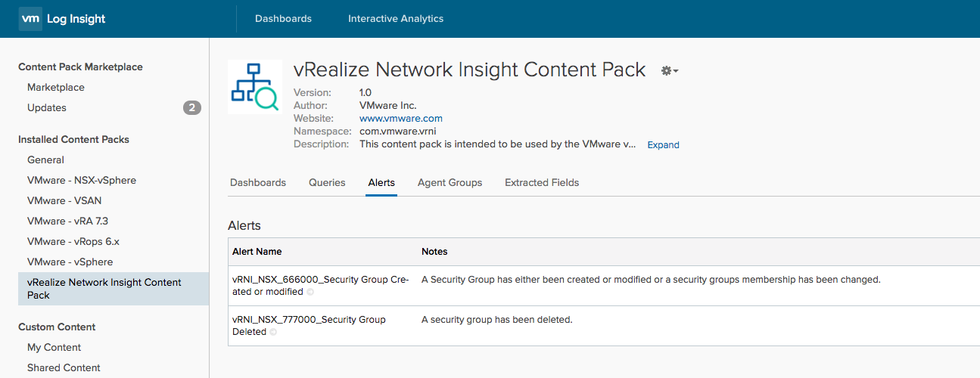Image resolution: width=980 pixels, height=378 pixels.
Task: Open the www.vmware.com website link
Action: [x=401, y=119]
